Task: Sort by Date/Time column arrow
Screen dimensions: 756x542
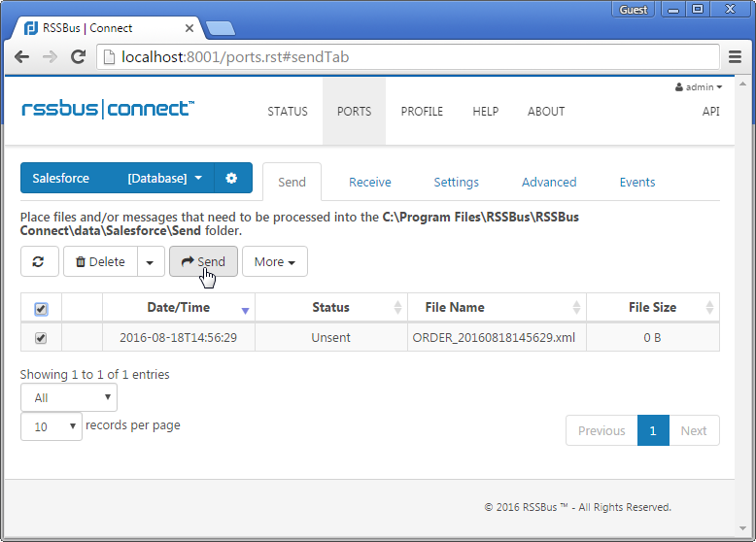Action: pyautogui.click(x=245, y=309)
